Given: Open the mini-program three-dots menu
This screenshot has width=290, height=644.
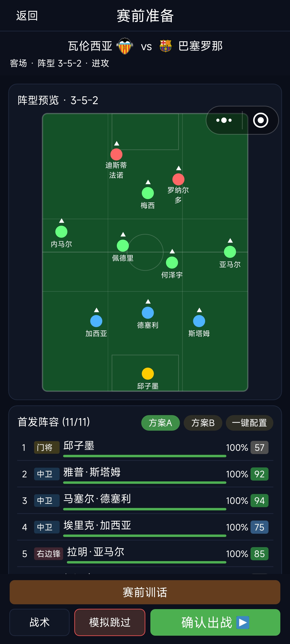Looking at the screenshot, I should pos(224,120).
